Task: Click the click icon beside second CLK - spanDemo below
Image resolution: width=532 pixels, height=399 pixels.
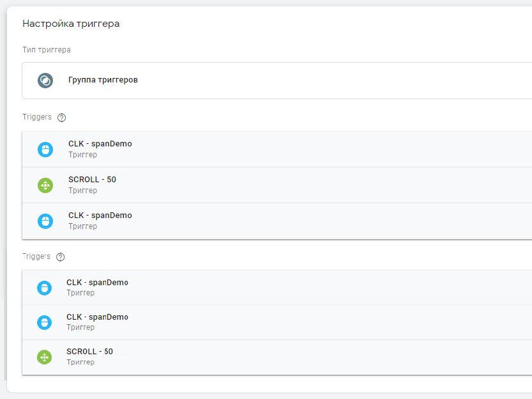Action: 45,322
